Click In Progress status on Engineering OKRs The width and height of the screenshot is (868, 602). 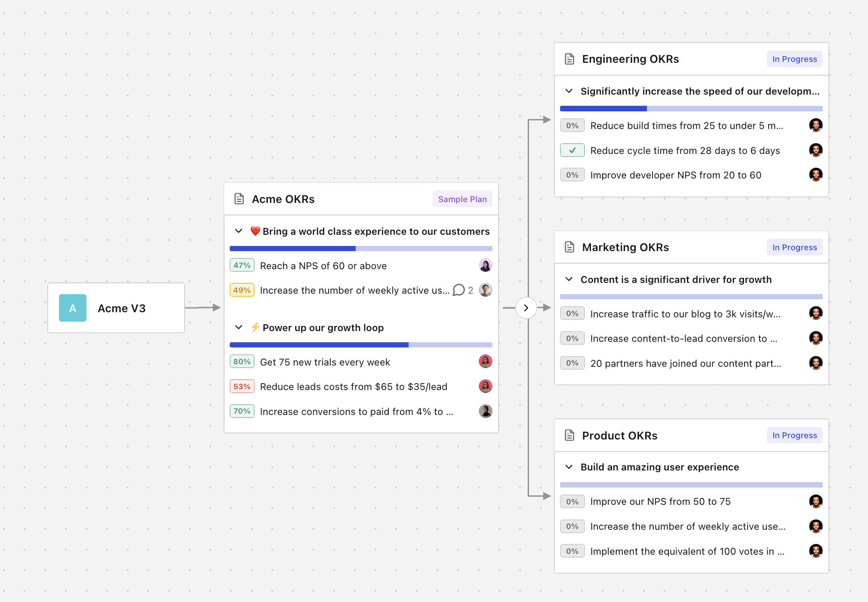tap(794, 59)
